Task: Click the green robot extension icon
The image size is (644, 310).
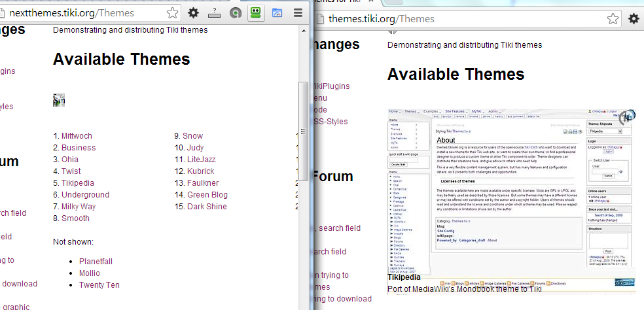Action: (257, 13)
